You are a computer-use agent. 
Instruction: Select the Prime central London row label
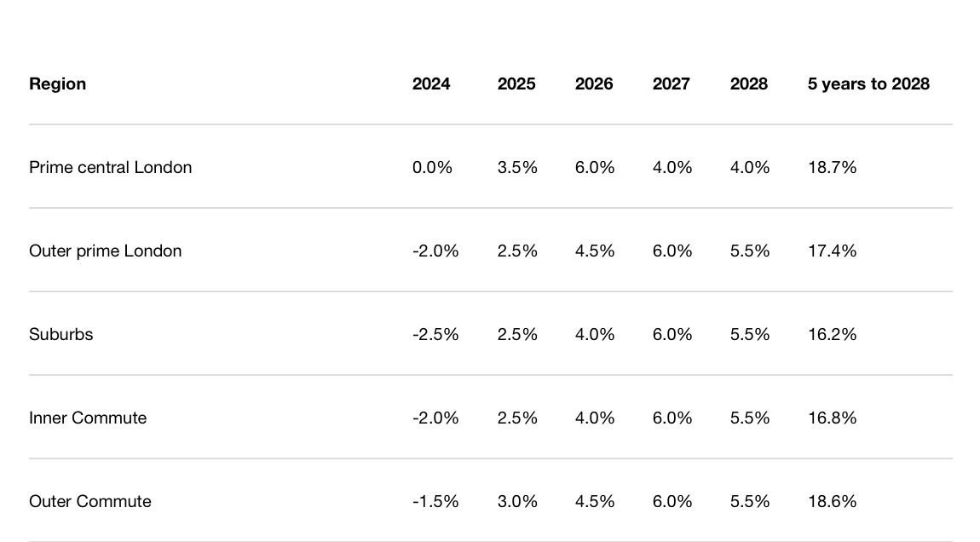click(x=110, y=167)
